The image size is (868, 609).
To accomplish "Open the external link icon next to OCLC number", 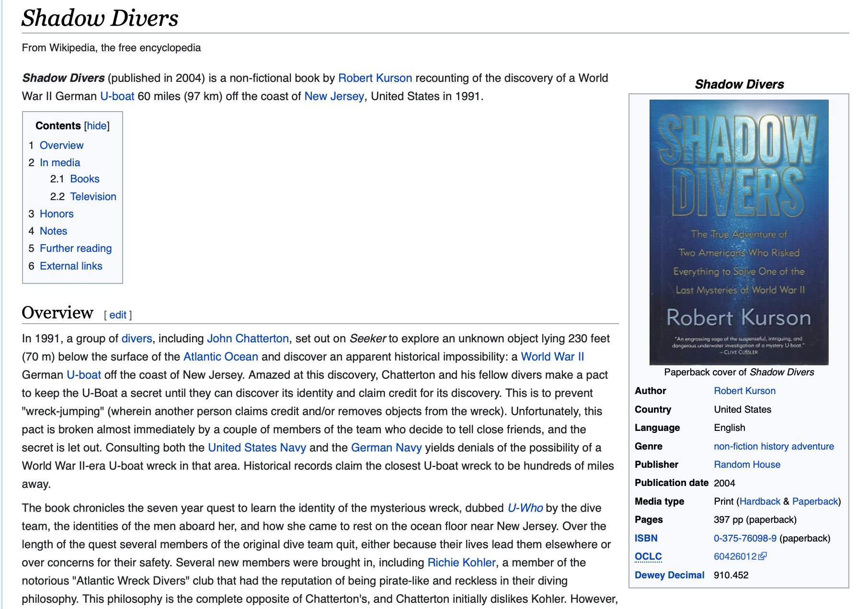I will pyautogui.click(x=763, y=556).
